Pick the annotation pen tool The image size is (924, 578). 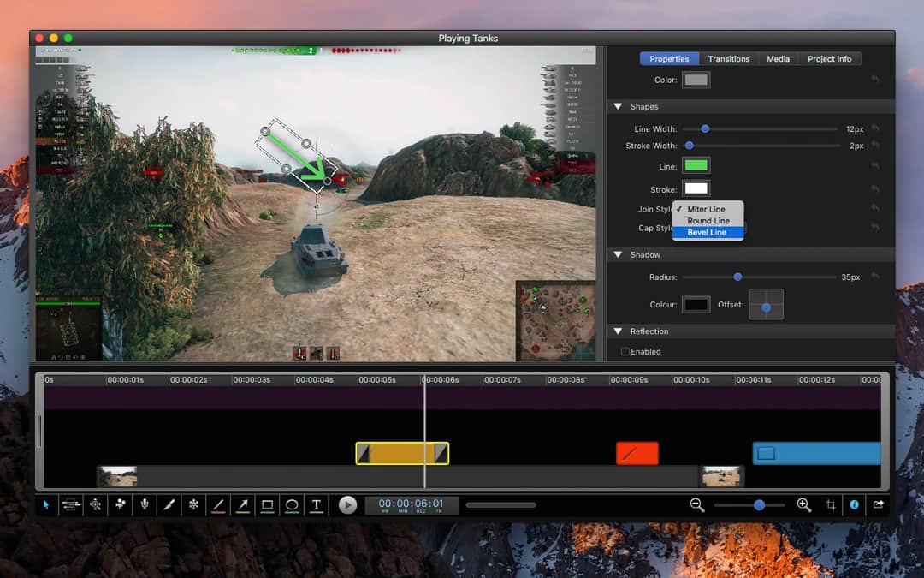[x=169, y=505]
